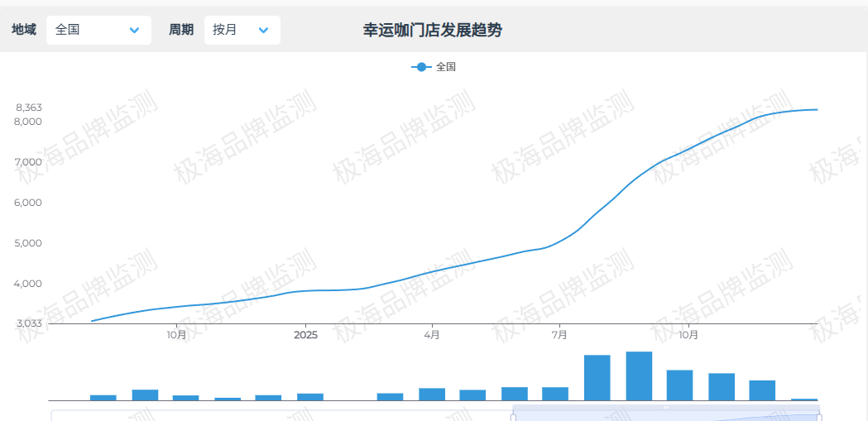The height and width of the screenshot is (421, 868).
Task: Click the left handle of the zoom slider
Action: tap(513, 415)
